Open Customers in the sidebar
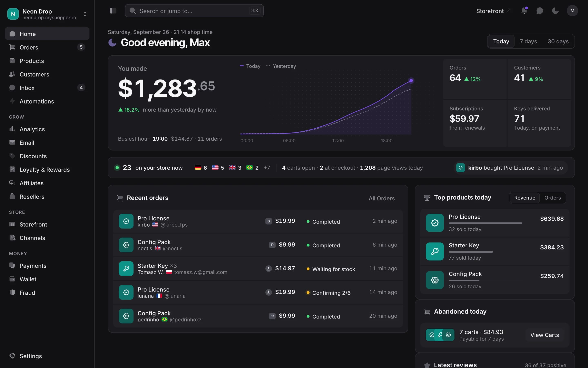Image resolution: width=588 pixels, height=368 pixels. 47,74
